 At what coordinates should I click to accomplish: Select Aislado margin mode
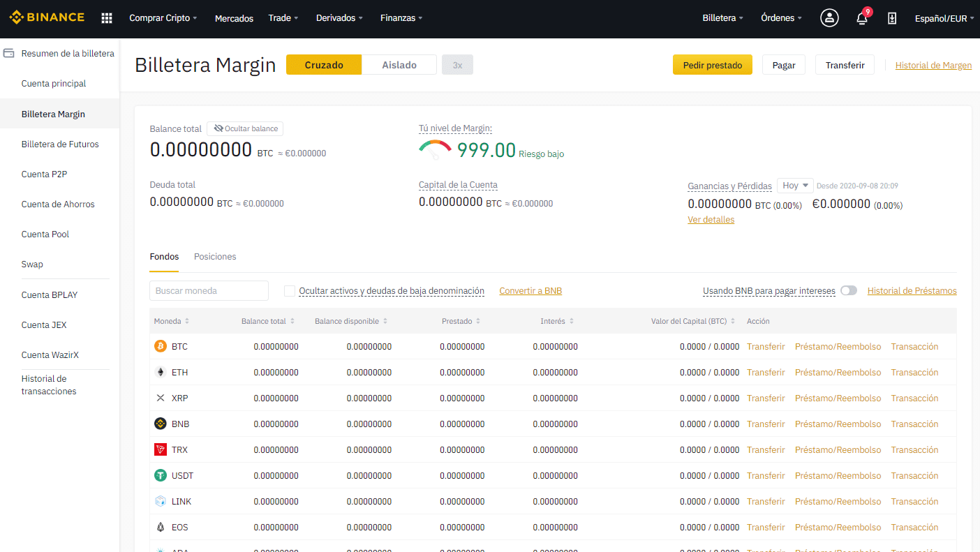click(x=399, y=65)
